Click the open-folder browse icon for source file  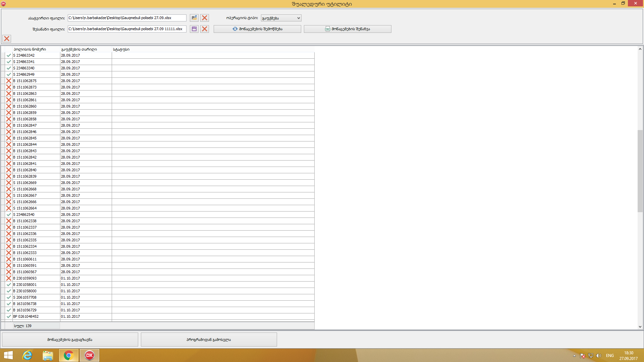point(194,18)
